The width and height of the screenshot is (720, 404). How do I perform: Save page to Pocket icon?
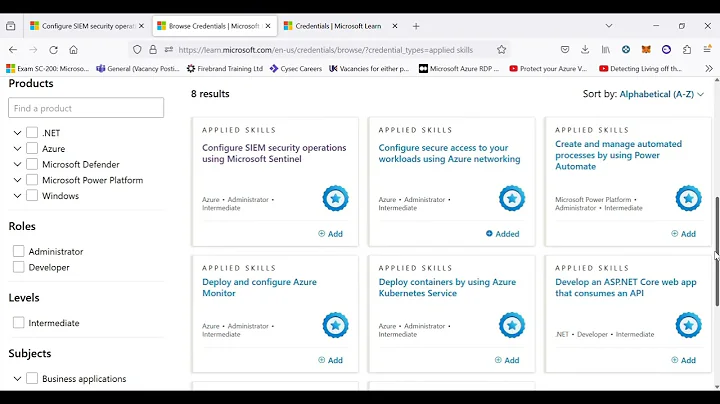[565, 50]
